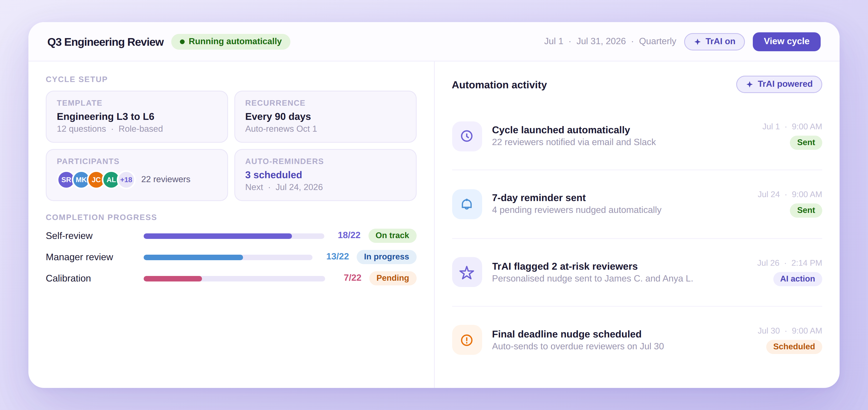
Task: Select the SR participant avatar
Action: (65, 180)
